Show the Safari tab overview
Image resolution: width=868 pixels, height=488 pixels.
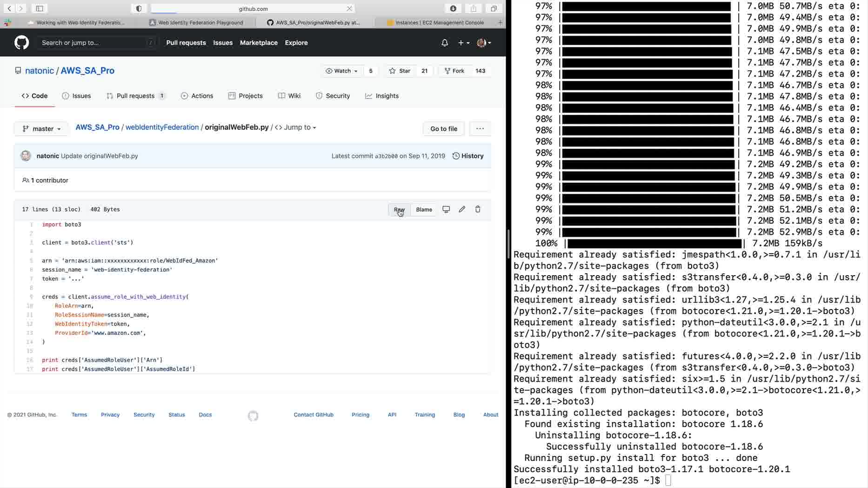pyautogui.click(x=494, y=8)
